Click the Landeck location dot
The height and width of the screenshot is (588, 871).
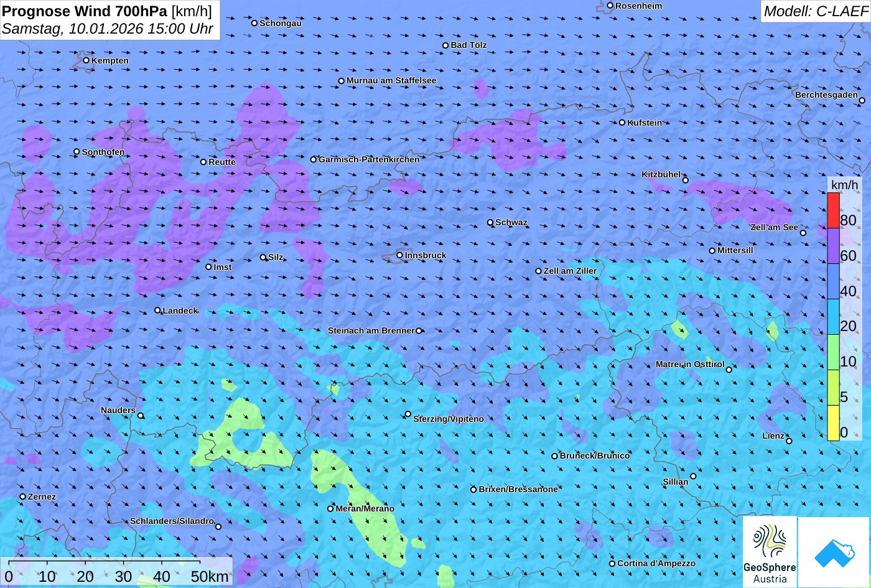(157, 310)
